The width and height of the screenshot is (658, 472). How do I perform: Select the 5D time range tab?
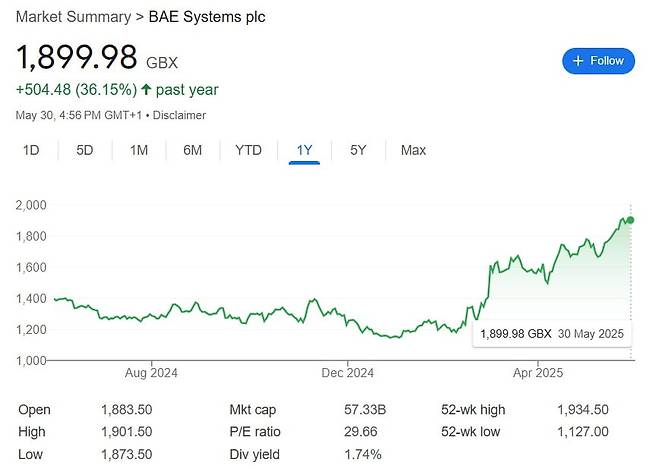click(85, 150)
